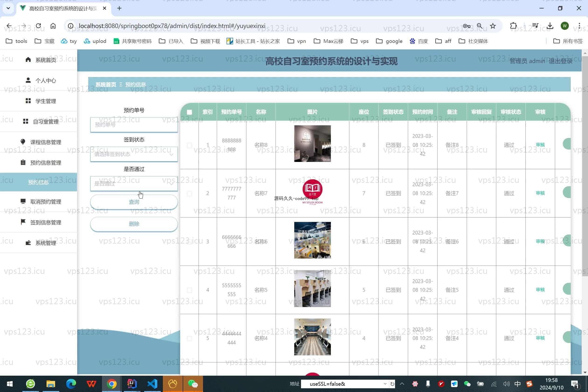Click the browser address bar URL
The width and height of the screenshot is (588, 392).
click(x=172, y=26)
